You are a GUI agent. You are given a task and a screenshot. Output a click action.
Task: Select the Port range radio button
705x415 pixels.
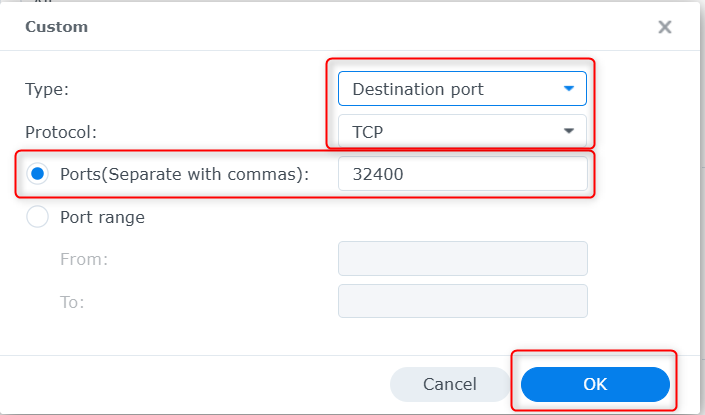[37, 217]
